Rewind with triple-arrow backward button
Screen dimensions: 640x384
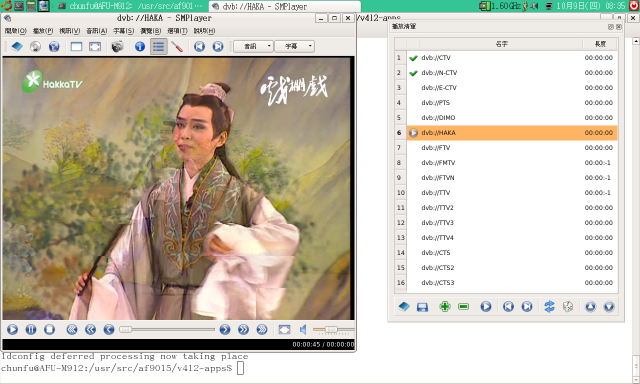click(x=72, y=329)
